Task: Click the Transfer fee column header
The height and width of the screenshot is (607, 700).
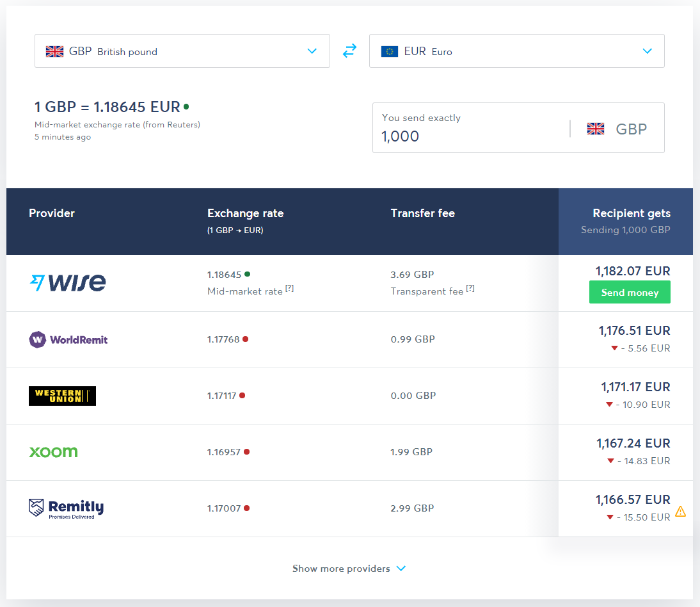Action: pyautogui.click(x=423, y=213)
